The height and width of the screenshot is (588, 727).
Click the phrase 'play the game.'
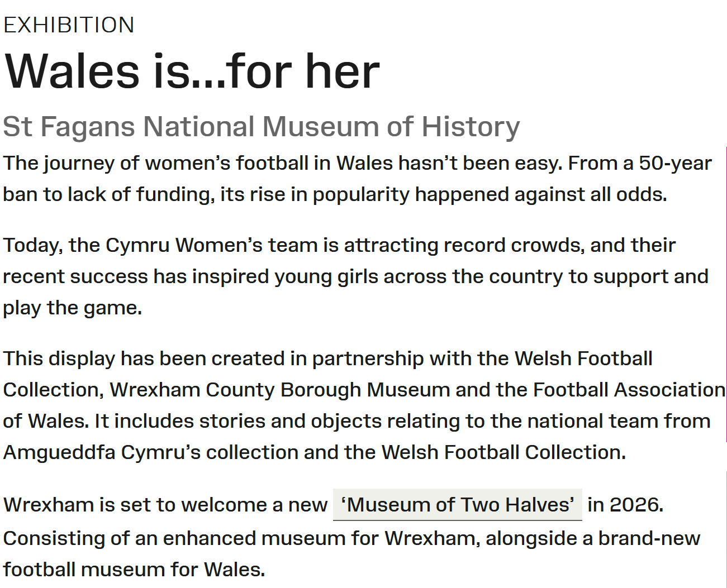[73, 308]
